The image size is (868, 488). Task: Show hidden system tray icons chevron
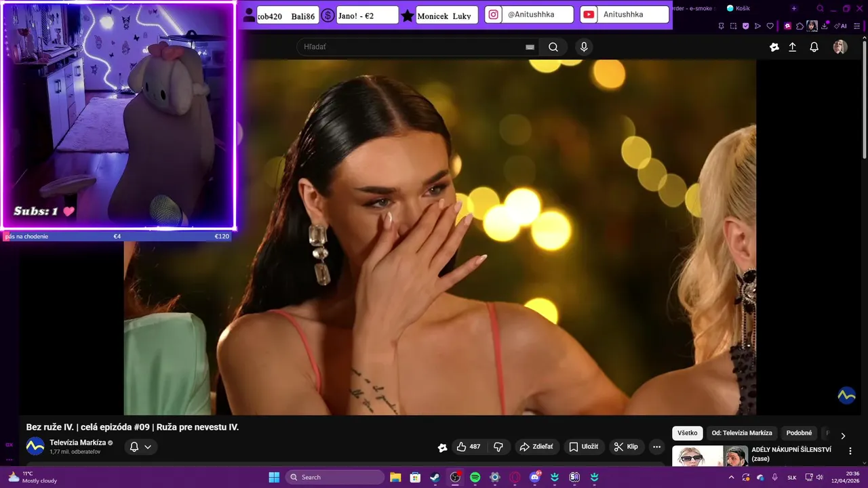pos(731,477)
